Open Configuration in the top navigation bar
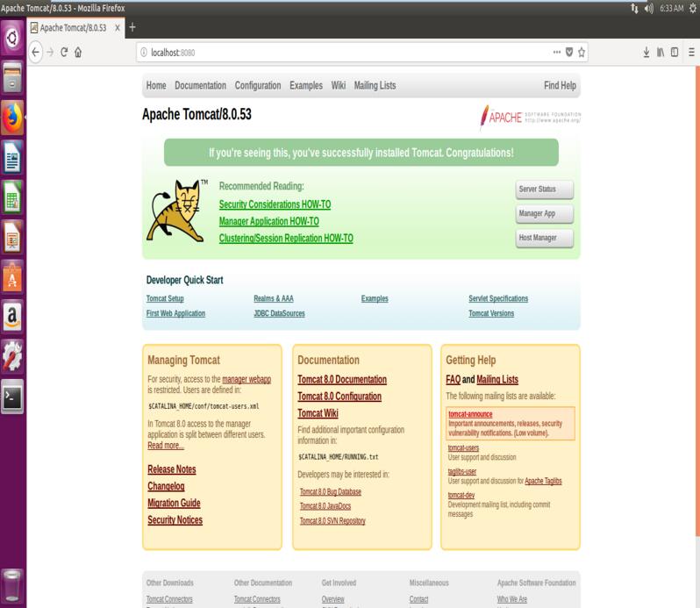This screenshot has width=700, height=608. (258, 85)
